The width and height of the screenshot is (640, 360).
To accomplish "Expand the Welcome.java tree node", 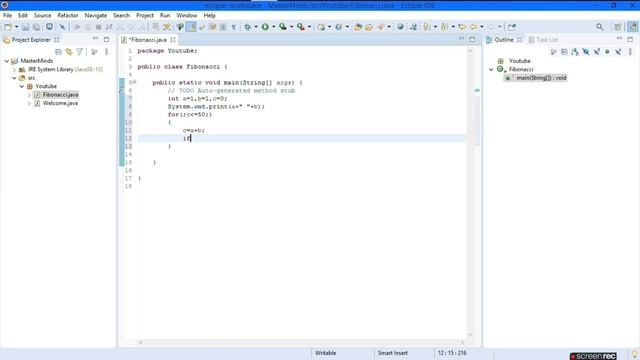I will [x=29, y=103].
